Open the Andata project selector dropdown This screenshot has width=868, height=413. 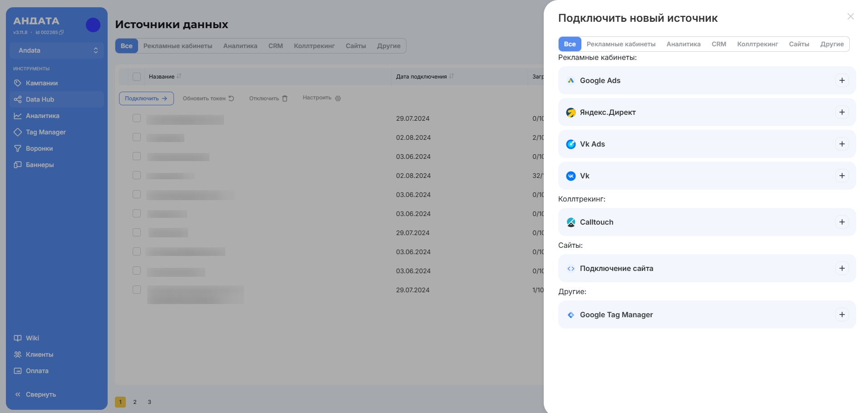pos(57,50)
